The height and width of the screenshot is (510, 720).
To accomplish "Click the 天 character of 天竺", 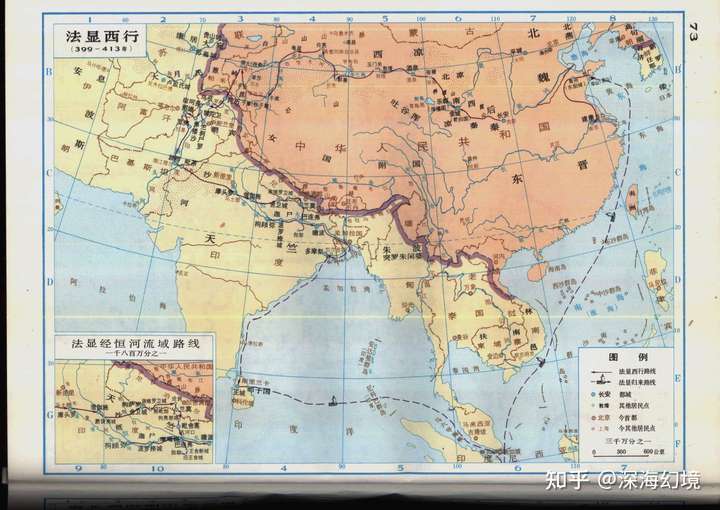I will coord(210,239).
